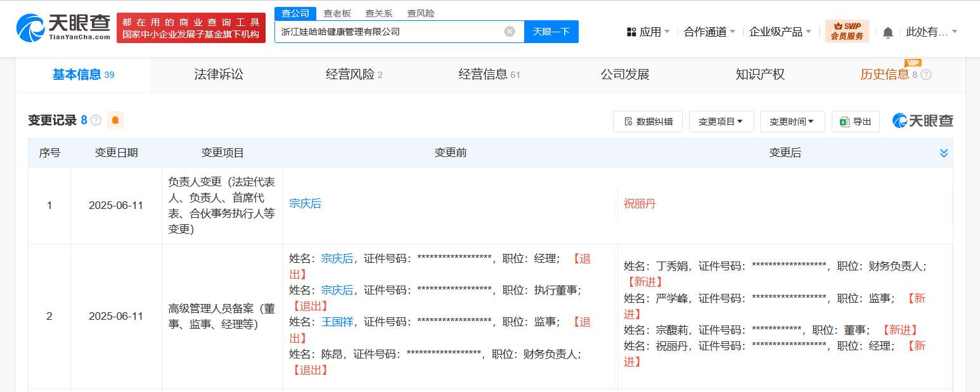Click the 宗馥莉 董事 entry
The image size is (980, 392).
(x=771, y=330)
